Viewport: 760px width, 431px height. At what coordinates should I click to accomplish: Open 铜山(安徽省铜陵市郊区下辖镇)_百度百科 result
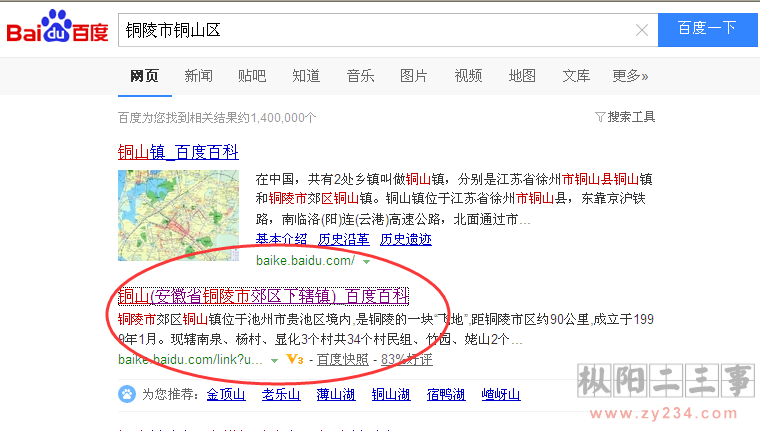(x=263, y=296)
